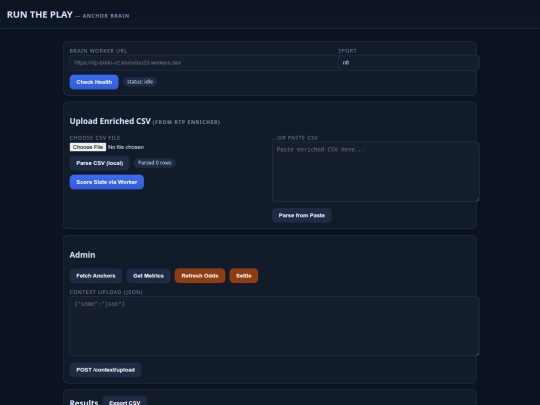Open the Choose File picker

click(88, 147)
